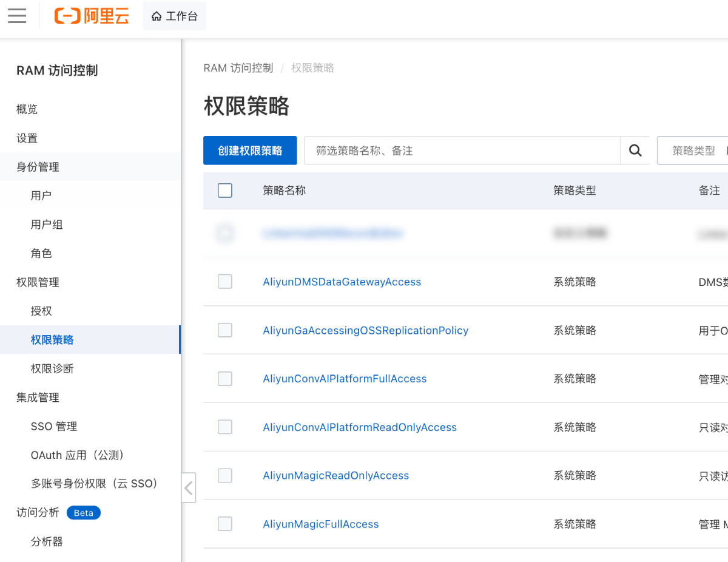
Task: Click the 备注 column header
Action: pos(709,191)
